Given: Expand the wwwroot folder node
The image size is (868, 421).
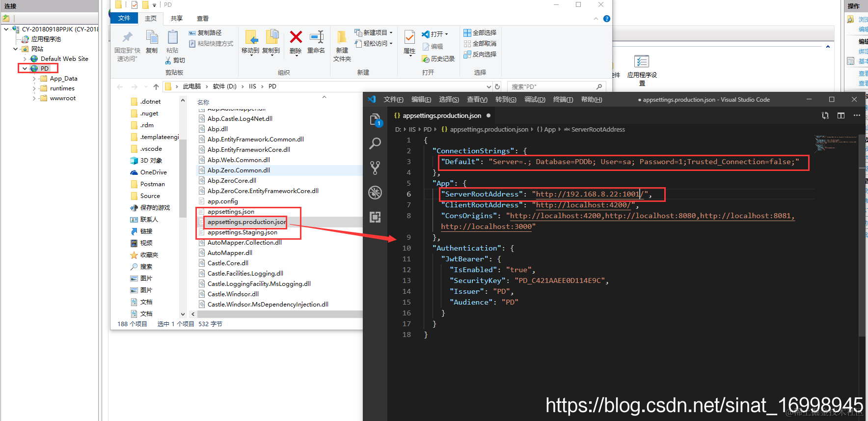Looking at the screenshot, I should [x=34, y=98].
